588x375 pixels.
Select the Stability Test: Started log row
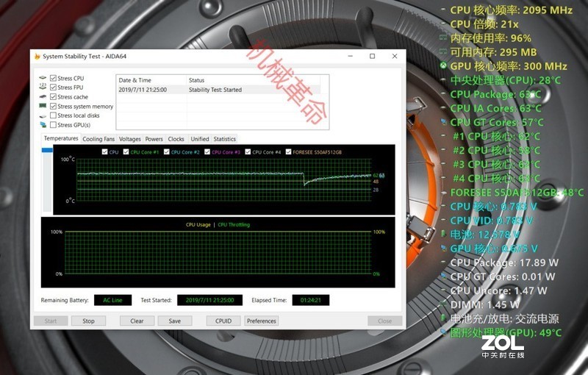coord(218,90)
